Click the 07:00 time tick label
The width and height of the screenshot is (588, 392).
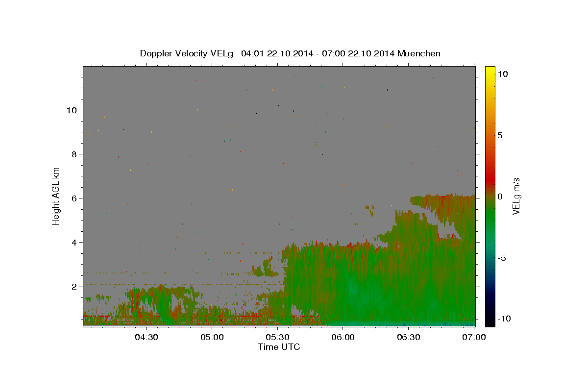pos(474,337)
